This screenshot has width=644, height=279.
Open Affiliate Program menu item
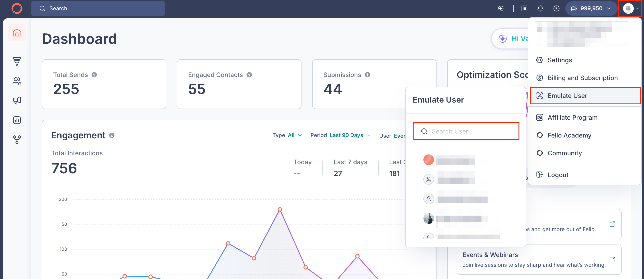[585, 117]
